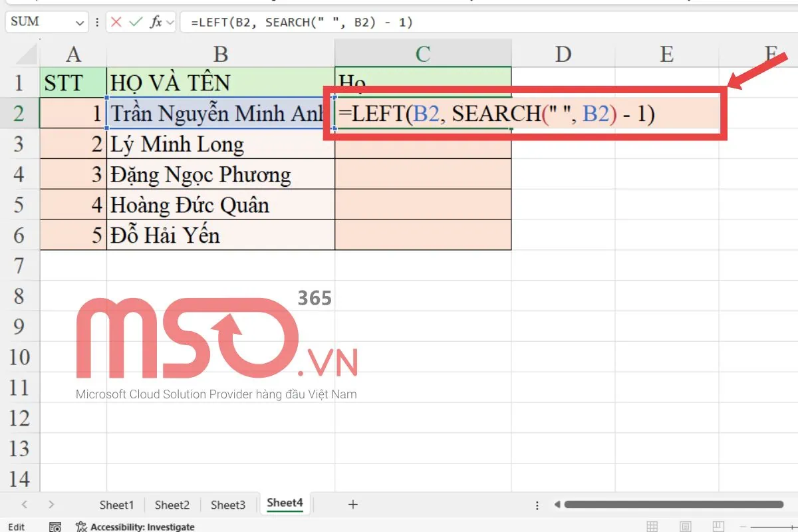Open the Name Box dropdown arrow
The width and height of the screenshot is (798, 532).
point(78,21)
